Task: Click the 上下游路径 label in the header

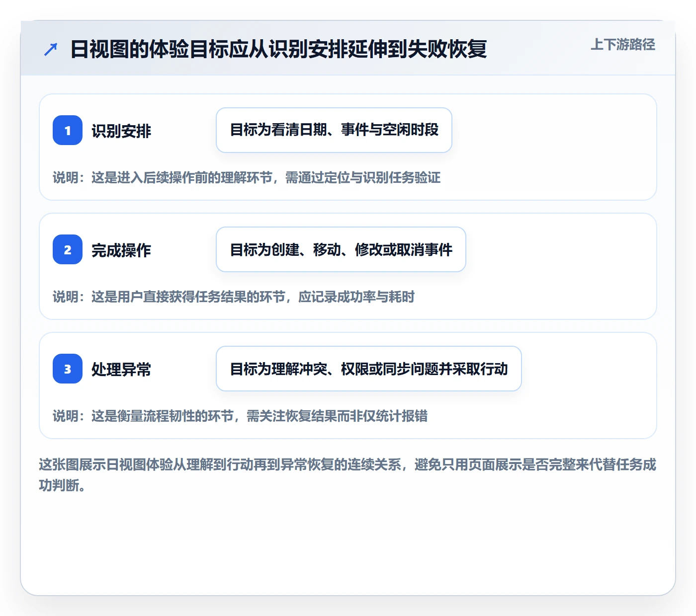Action: [623, 45]
